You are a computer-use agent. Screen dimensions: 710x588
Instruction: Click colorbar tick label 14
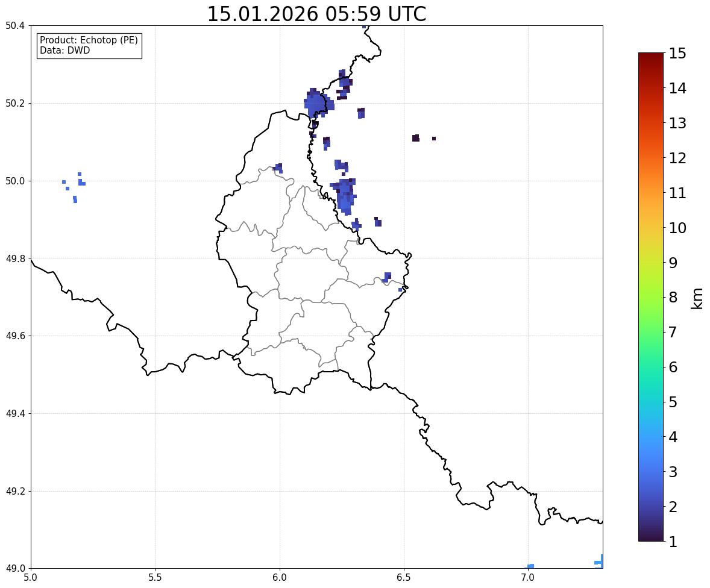pyautogui.click(x=677, y=89)
